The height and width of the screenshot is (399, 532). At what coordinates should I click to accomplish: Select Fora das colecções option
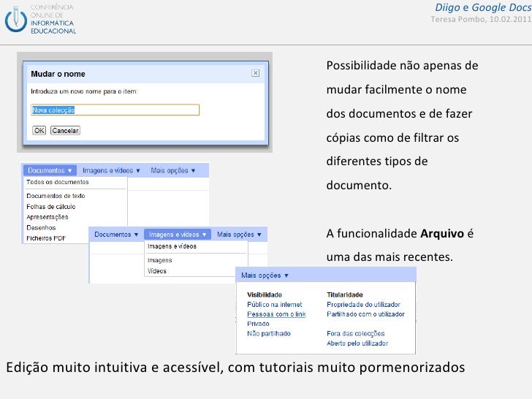356,333
